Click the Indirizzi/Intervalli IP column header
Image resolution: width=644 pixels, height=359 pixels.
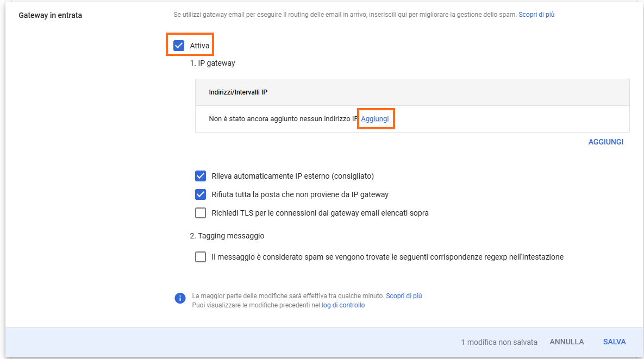pos(238,92)
